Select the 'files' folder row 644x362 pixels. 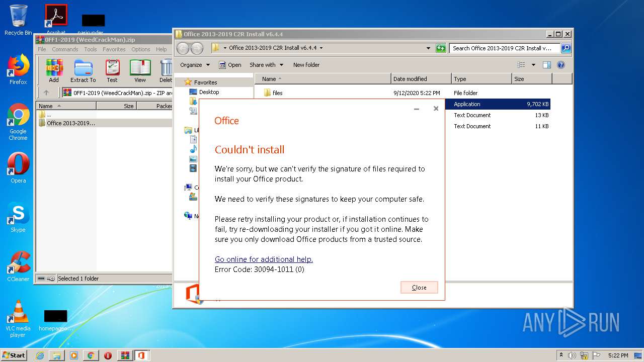tap(406, 93)
